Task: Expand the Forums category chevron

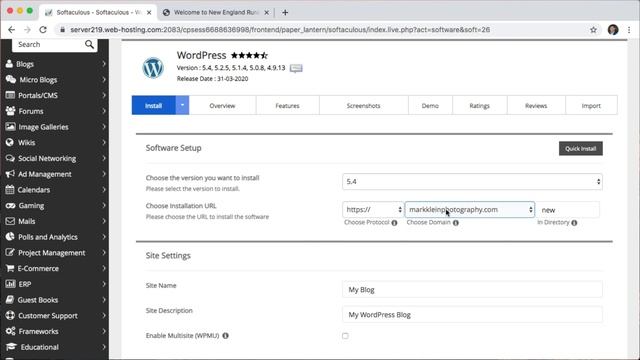Action: point(104,111)
